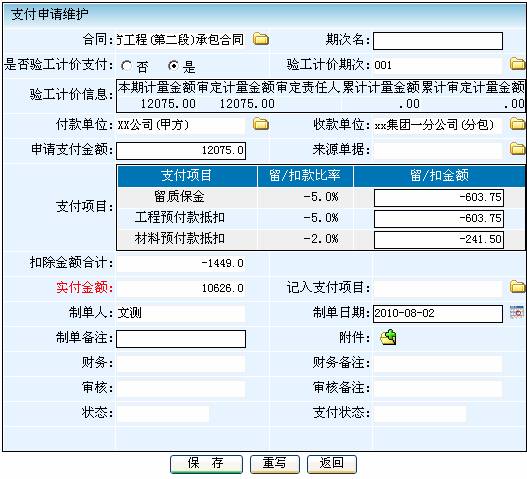Open the 付款单位 folder picker icon
Viewport: 527px width, 479px height.
tap(261, 124)
